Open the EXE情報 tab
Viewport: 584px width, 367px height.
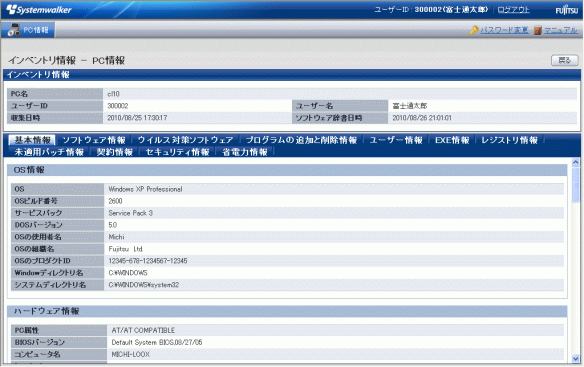[452, 140]
